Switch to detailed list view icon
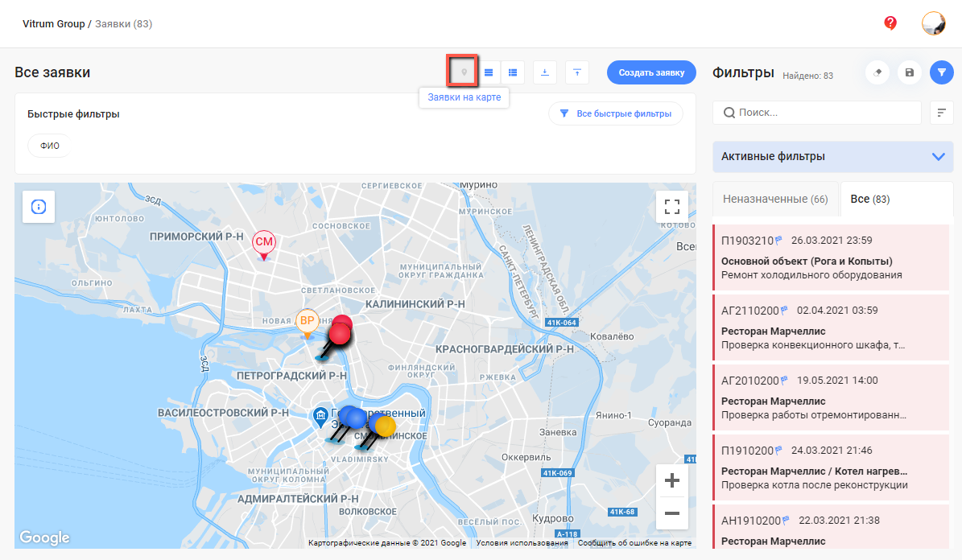The width and height of the screenshot is (962, 560). coord(513,72)
